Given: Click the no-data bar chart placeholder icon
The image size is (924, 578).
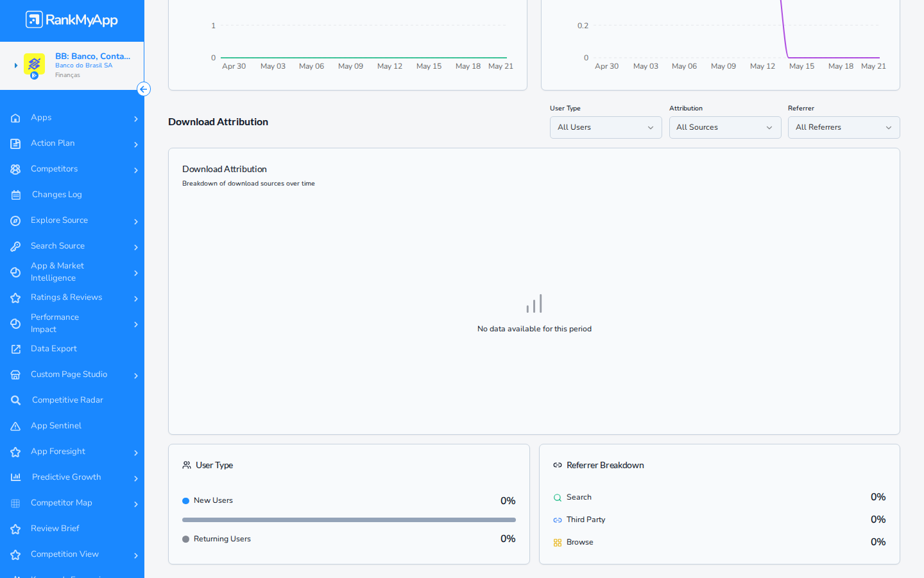Looking at the screenshot, I should click(534, 303).
